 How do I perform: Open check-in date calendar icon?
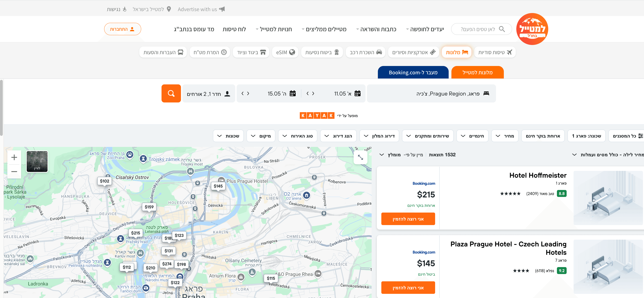click(358, 93)
